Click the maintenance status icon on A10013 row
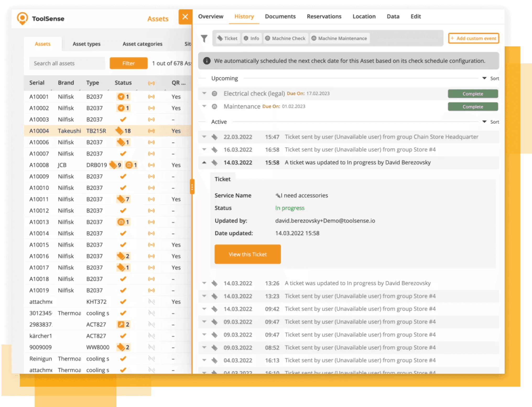The height and width of the screenshot is (407, 532). pyautogui.click(x=121, y=222)
